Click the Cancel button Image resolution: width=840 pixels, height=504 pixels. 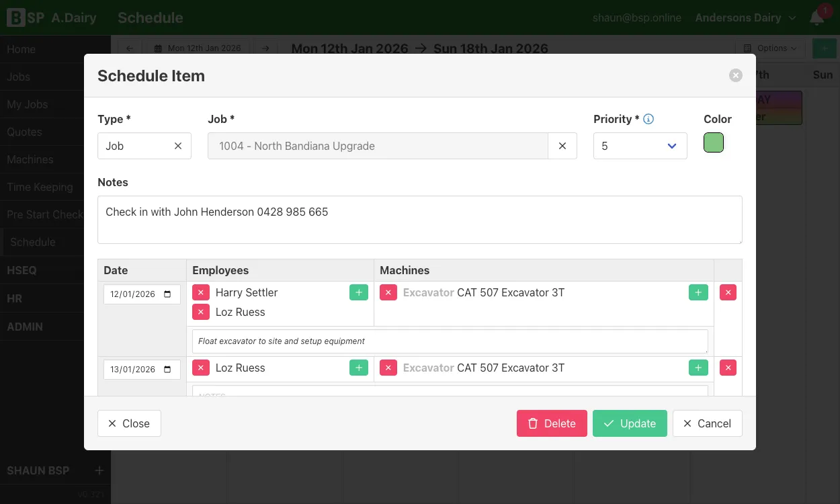(707, 423)
